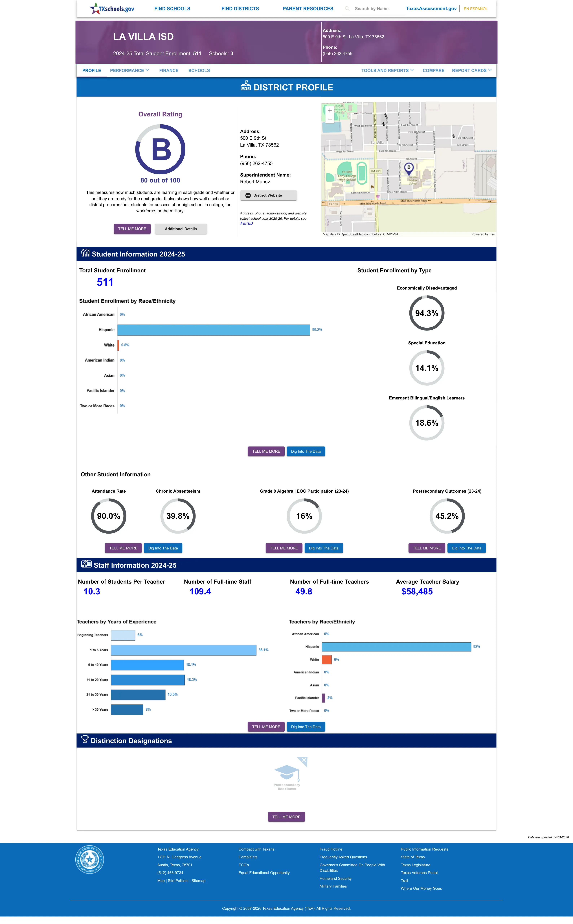
Task: Click the Special Education 14.1% gauge
Action: tap(427, 368)
